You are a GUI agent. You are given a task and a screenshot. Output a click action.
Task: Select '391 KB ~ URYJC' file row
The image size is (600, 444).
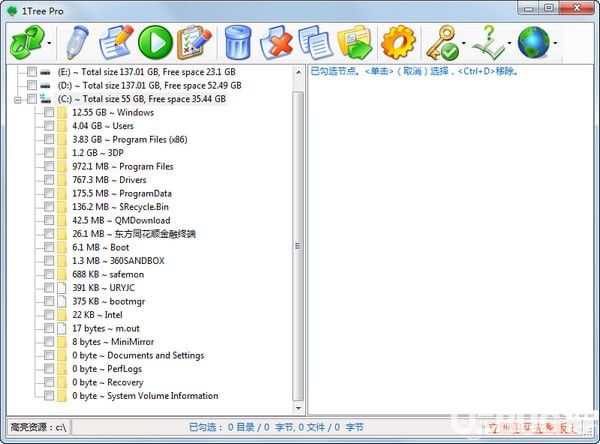coord(104,288)
